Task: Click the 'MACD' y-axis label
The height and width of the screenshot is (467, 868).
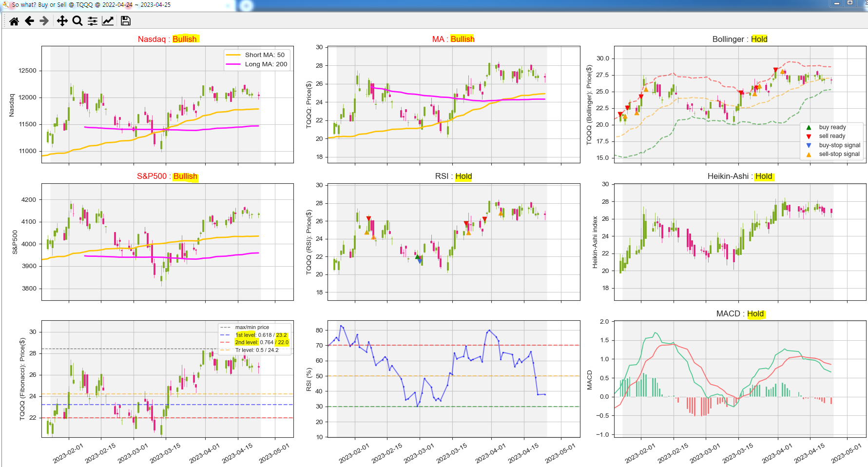Action: (x=589, y=379)
